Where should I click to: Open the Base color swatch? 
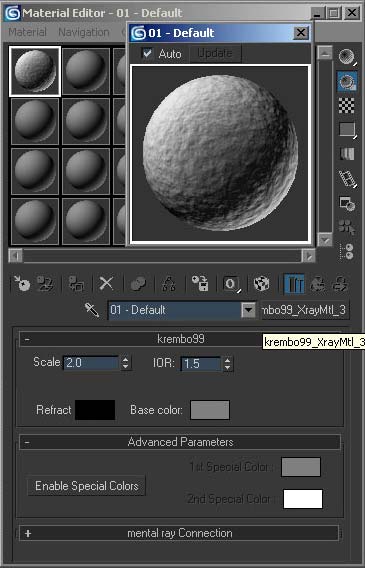(210, 410)
